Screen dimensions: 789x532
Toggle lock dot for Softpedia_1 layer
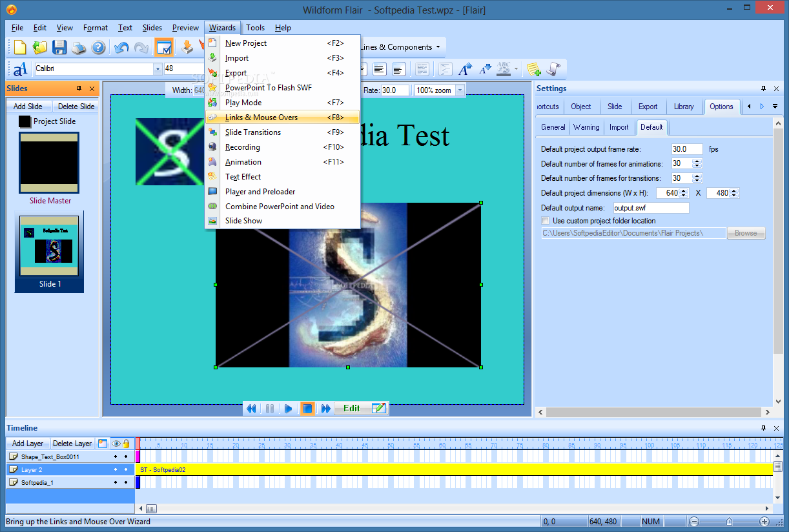pos(126,482)
